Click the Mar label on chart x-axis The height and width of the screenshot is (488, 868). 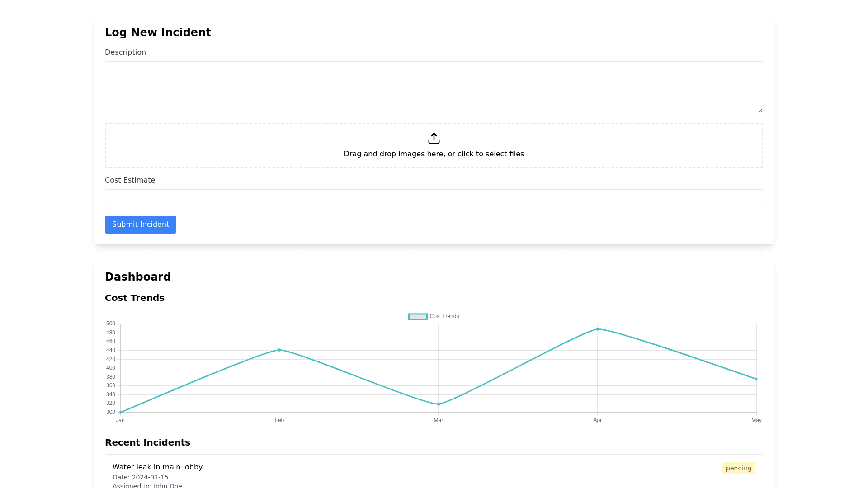(x=439, y=421)
